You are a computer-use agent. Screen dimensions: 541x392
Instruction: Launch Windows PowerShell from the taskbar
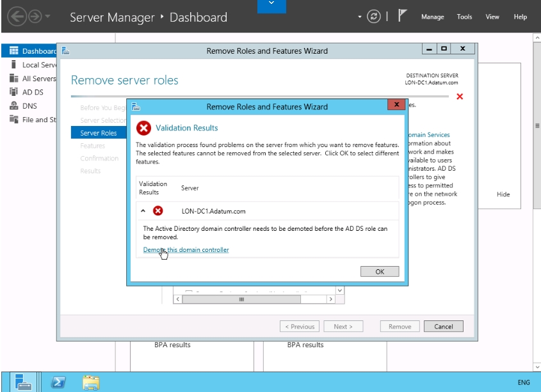click(x=58, y=382)
